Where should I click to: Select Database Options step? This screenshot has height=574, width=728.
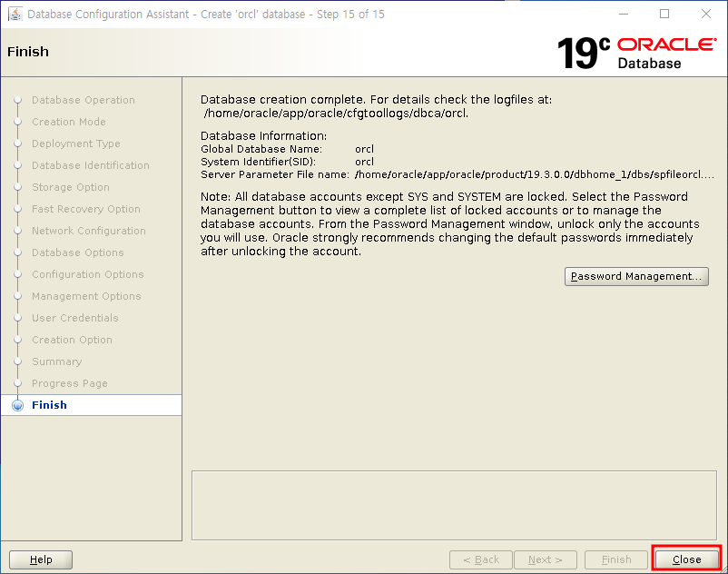point(78,252)
